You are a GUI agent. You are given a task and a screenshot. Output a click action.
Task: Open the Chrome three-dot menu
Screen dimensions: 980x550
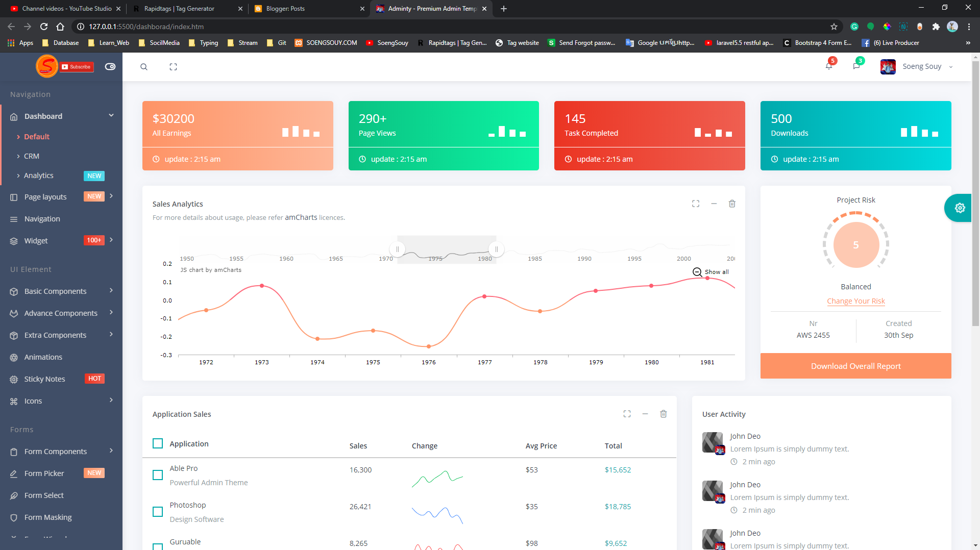969,27
